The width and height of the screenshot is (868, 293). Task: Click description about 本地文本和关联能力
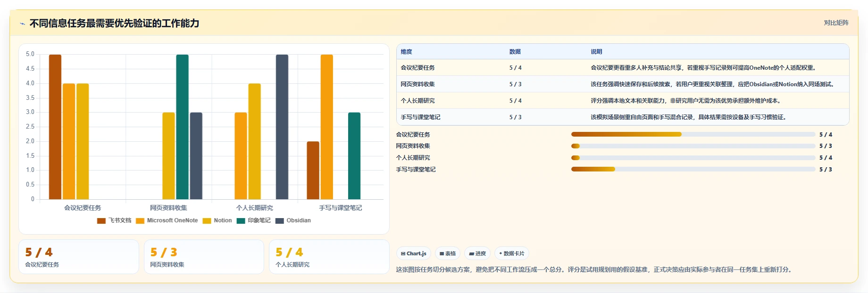point(686,101)
